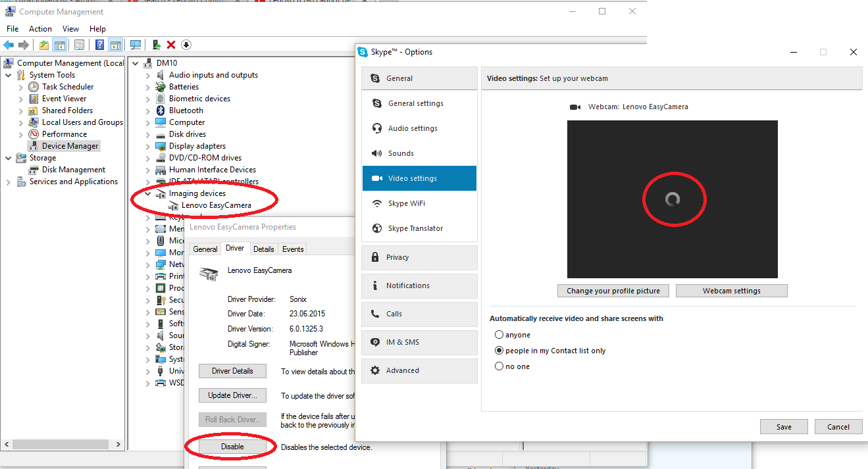Image resolution: width=868 pixels, height=469 pixels.
Task: Expand the Task Scheduler node
Action: (x=21, y=87)
